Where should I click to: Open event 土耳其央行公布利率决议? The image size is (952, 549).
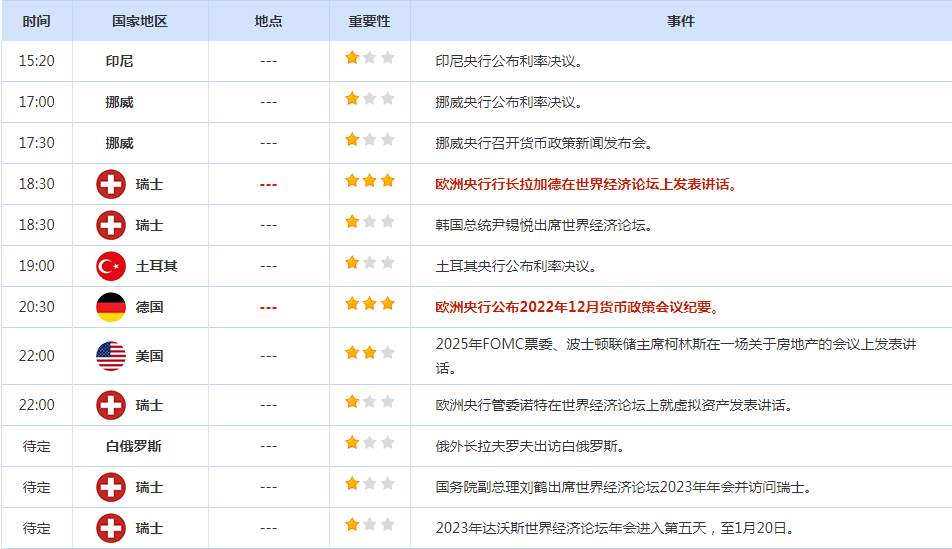(x=516, y=266)
